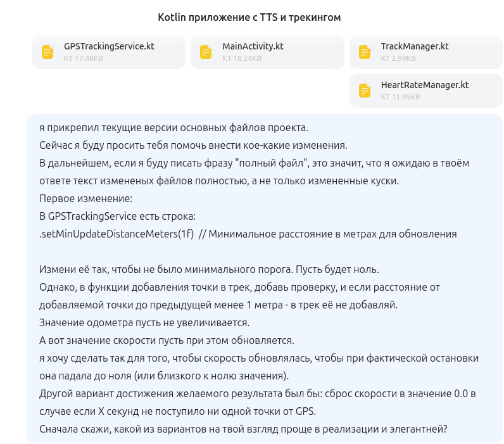Open the GPSTrackingService.kt attachment by its filename
The width and height of the screenshot is (504, 444).
[x=109, y=46]
